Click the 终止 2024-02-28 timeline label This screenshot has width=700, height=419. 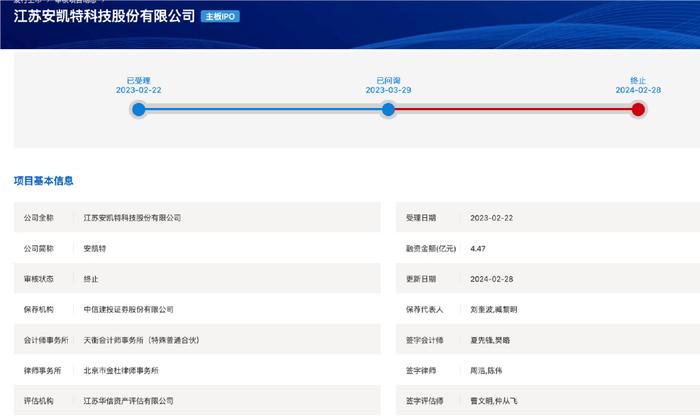pos(638,85)
